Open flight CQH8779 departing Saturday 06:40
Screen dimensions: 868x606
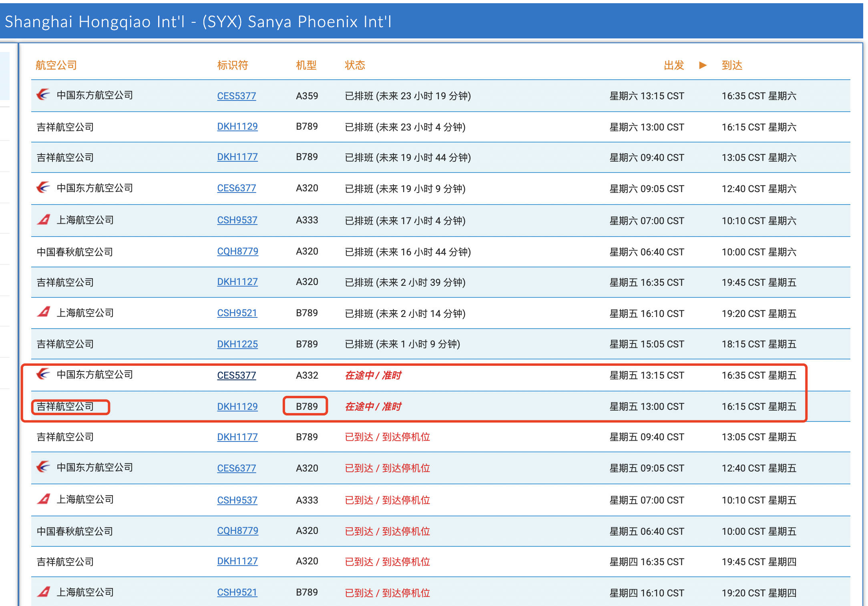(x=238, y=251)
